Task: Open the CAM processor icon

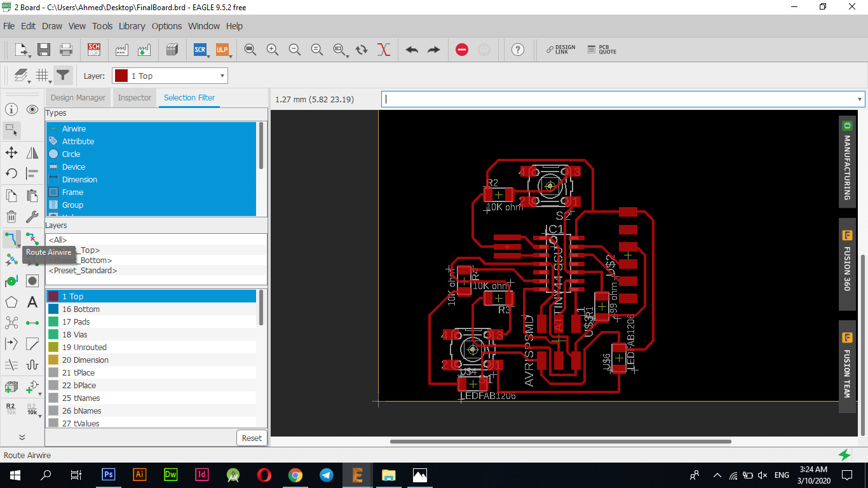Action: tap(122, 50)
